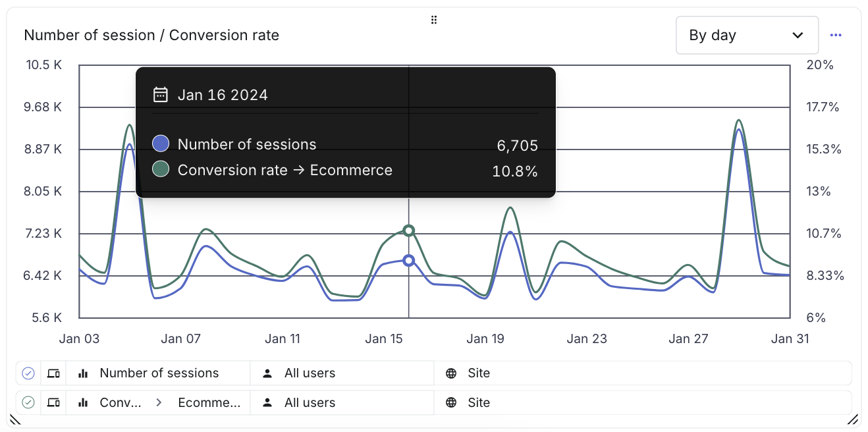Click the bottom-left resize handle
The width and height of the screenshot is (868, 432).
pos(14,419)
